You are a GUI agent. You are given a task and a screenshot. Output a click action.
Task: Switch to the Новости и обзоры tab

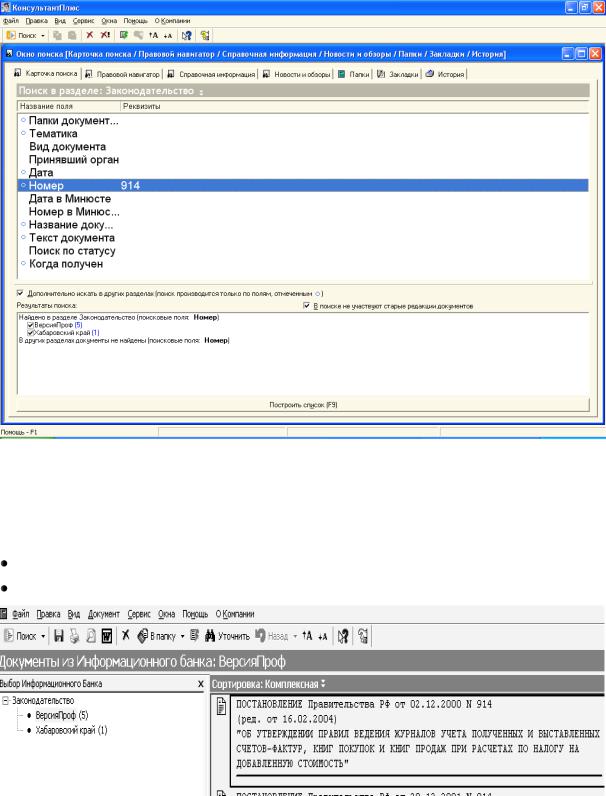[297, 74]
